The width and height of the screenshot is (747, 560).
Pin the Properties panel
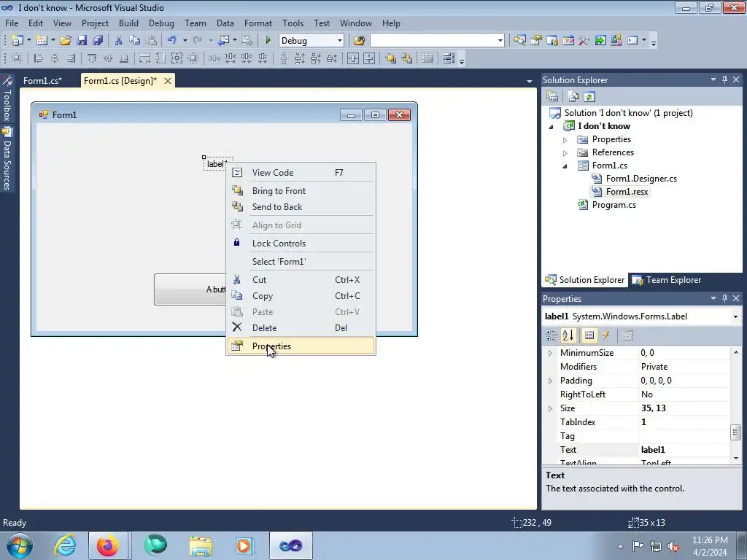[x=724, y=298]
